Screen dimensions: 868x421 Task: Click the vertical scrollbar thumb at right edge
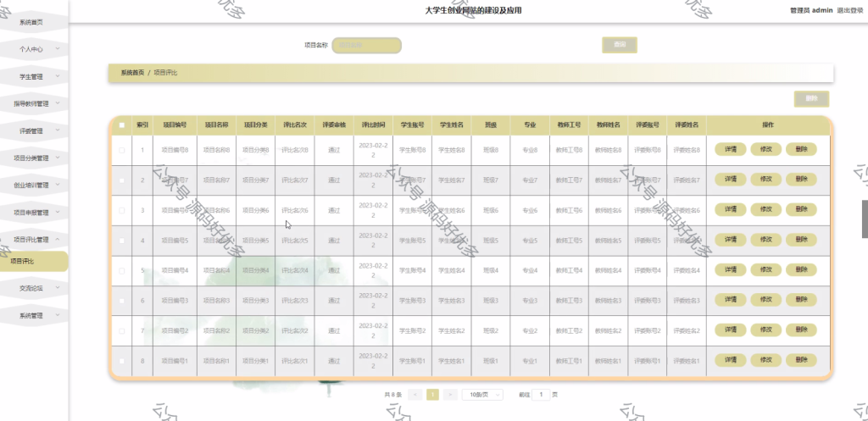[x=865, y=219]
